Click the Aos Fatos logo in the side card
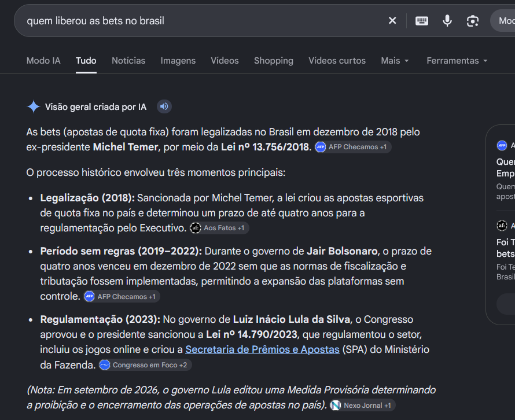 502,226
